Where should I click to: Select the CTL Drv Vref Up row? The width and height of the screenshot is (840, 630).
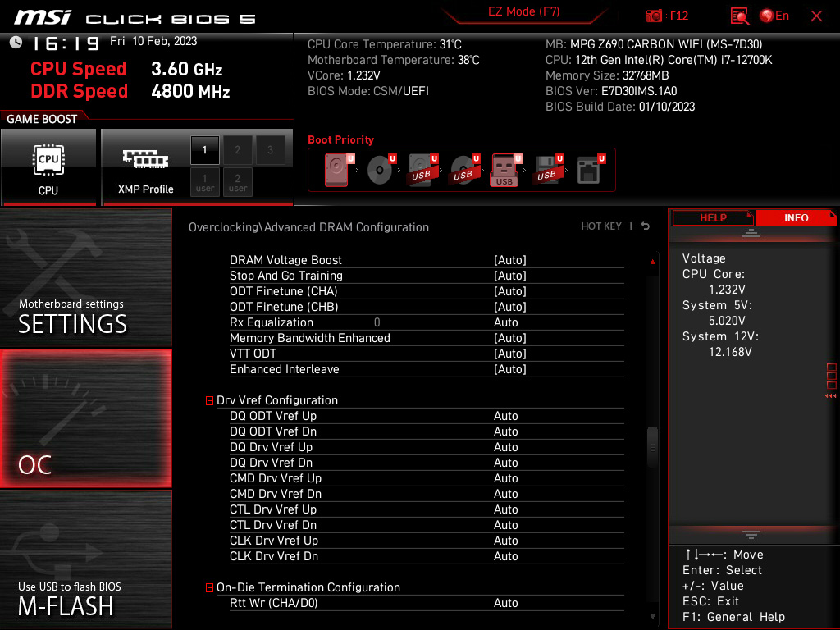(427, 509)
